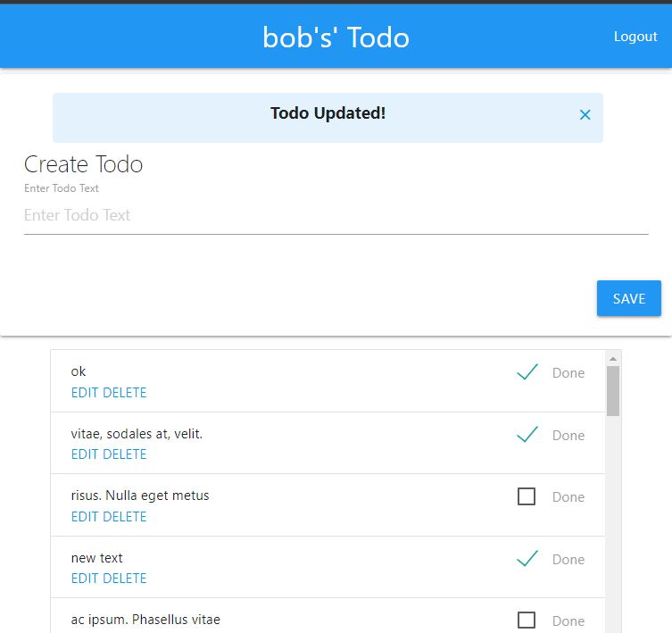The height and width of the screenshot is (633, 672).
Task: Uncheck Done for the 'new text' todo
Action: 527,559
